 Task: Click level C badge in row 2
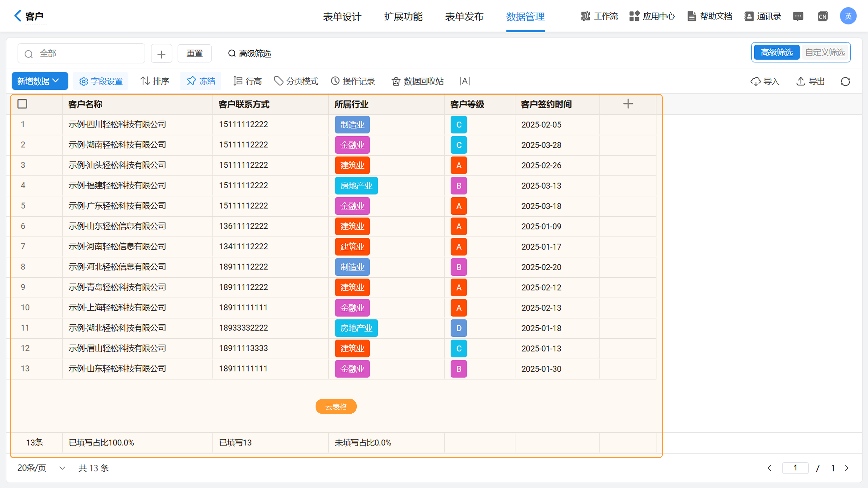coord(459,145)
